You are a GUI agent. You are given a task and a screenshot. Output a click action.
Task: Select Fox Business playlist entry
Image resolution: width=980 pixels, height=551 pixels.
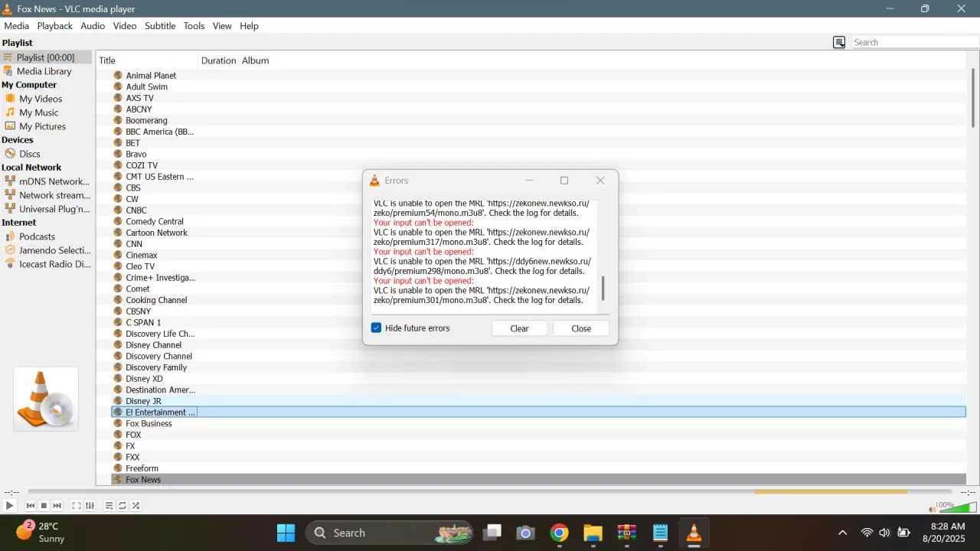click(x=149, y=423)
